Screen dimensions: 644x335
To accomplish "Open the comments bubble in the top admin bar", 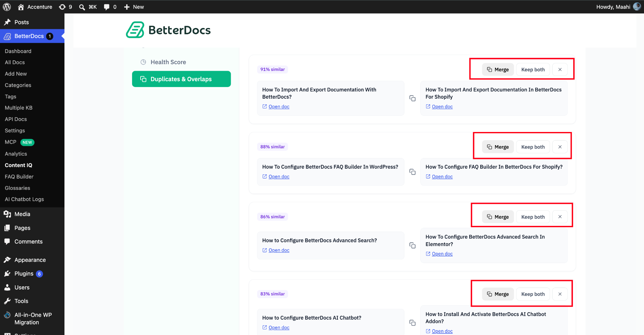I will pos(110,7).
